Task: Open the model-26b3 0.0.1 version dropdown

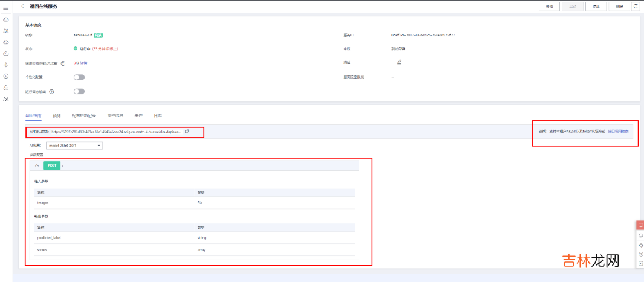Action: 75,146
